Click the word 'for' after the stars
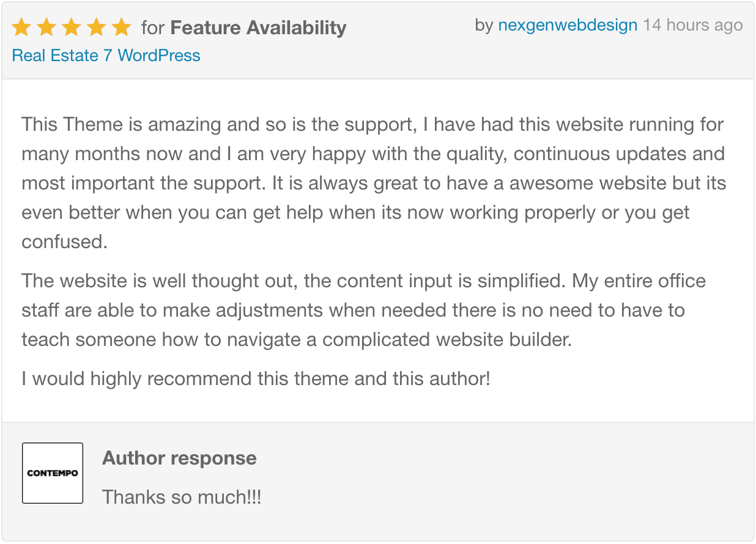This screenshot has width=756, height=544. point(152,28)
